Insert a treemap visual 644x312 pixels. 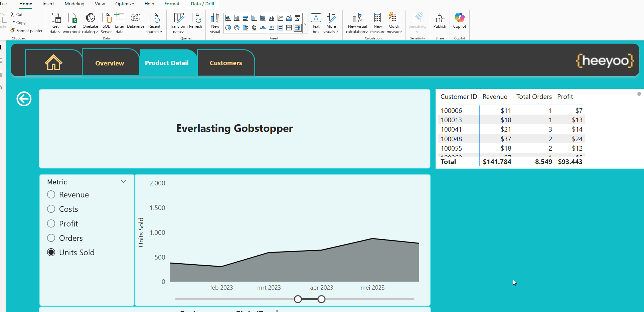pos(246,28)
